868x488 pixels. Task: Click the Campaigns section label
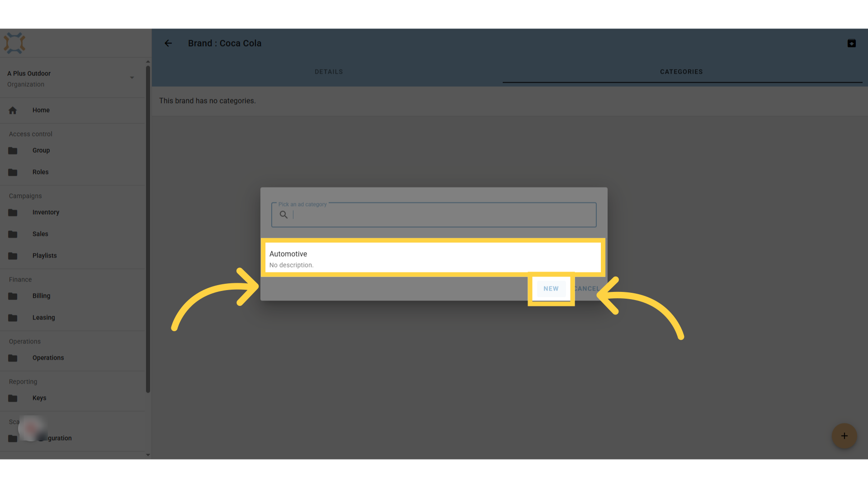pyautogui.click(x=25, y=196)
